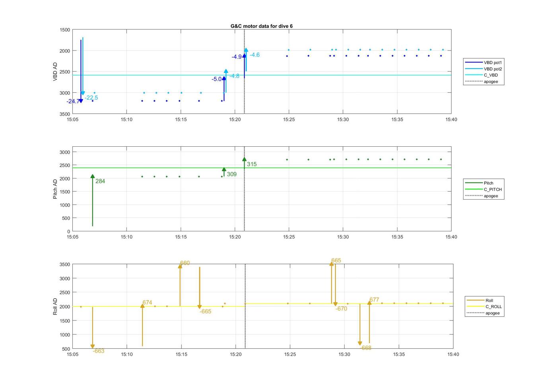Select the VBD pot2 legend entry
Viewport: 557px width, 392px height.
(x=483, y=69)
